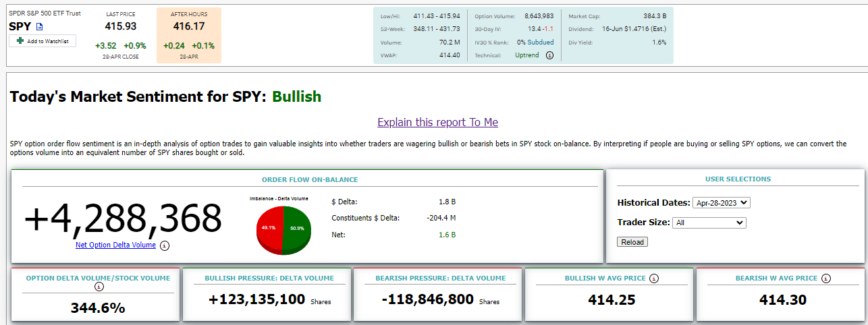868x325 pixels.
Task: Select the after hours price 416.17
Action: coord(188,26)
